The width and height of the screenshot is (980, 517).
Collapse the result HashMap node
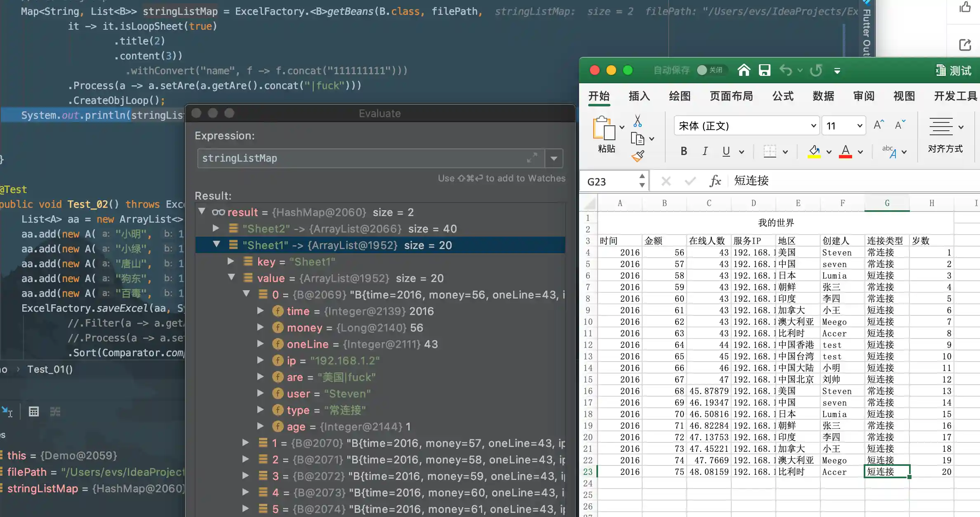point(202,211)
